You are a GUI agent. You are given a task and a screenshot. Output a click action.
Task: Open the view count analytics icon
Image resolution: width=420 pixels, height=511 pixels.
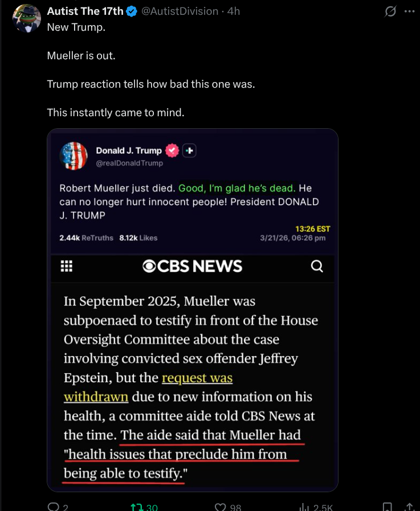point(304,506)
